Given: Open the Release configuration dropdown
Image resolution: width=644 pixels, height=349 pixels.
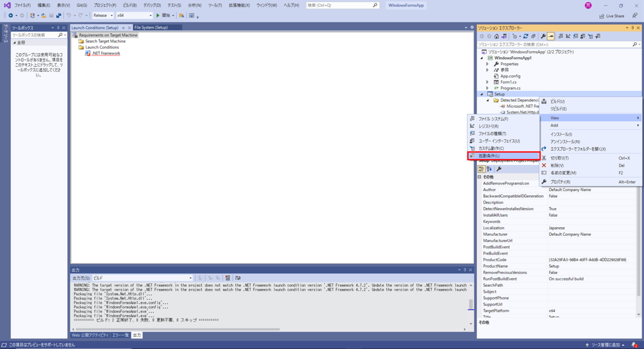Looking at the screenshot, I should tap(103, 16).
